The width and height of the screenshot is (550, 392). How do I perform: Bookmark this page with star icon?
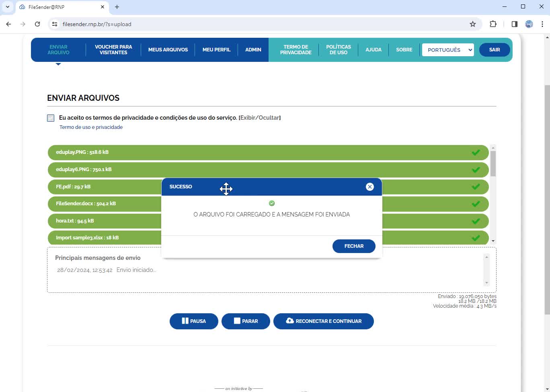(x=473, y=24)
